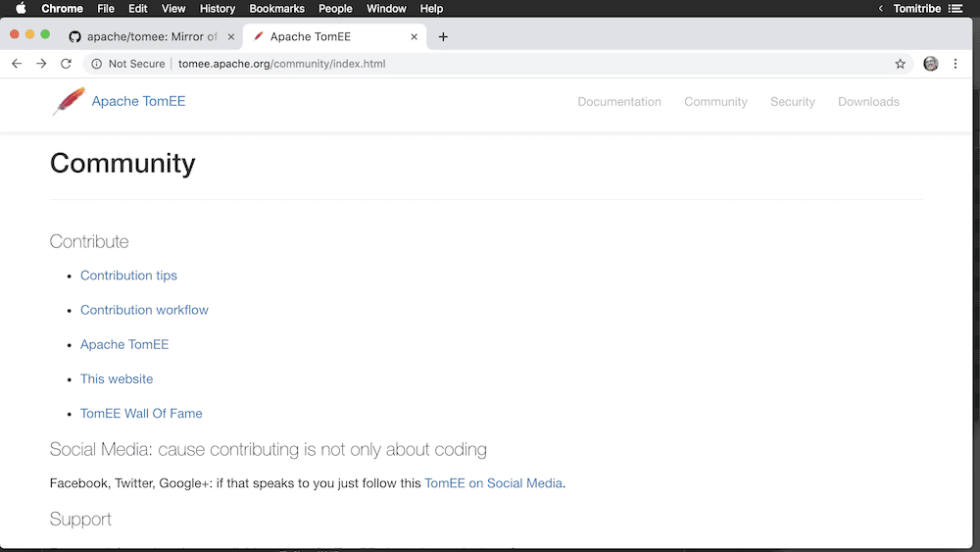This screenshot has height=552, width=980.
Task: Open the Downloads nav link
Action: [x=868, y=102]
